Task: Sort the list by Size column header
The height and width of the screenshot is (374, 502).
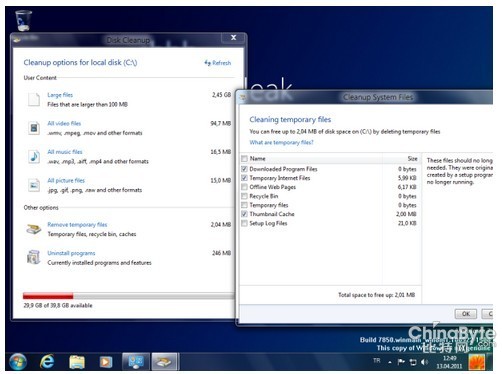Action: [x=412, y=159]
